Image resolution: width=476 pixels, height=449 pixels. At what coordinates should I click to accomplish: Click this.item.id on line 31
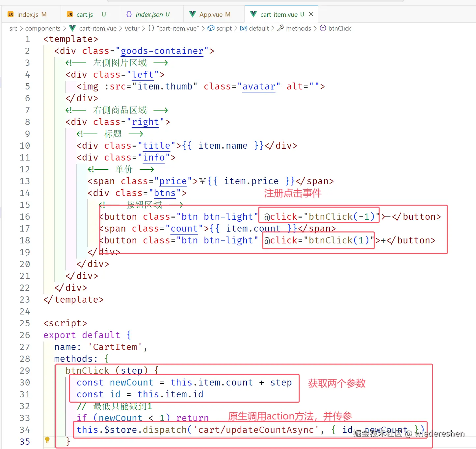(171, 394)
